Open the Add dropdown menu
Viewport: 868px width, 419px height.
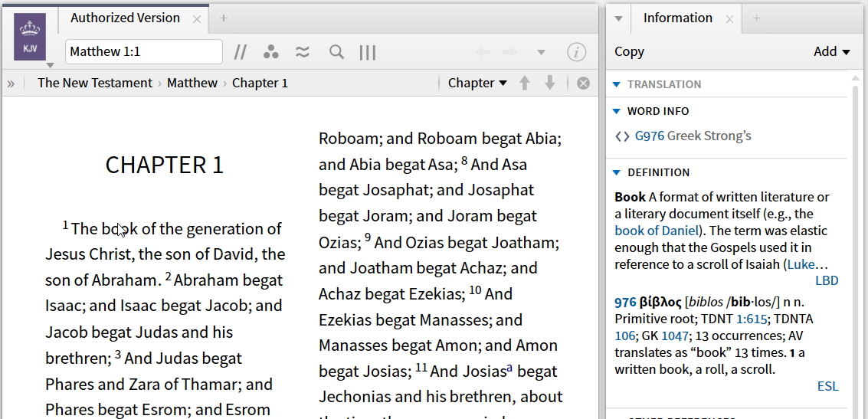click(831, 51)
